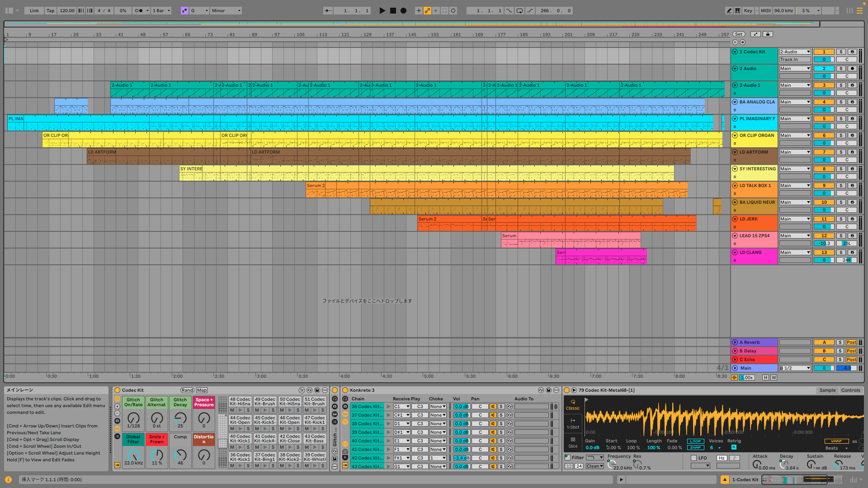868x488 pixels.
Task: Open the hamburger view menu icon
Action: 859,10
